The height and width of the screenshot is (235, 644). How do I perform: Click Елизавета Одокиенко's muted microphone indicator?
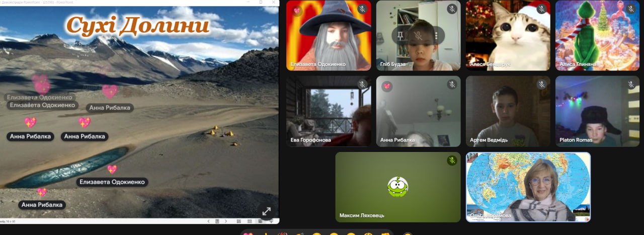point(362,9)
